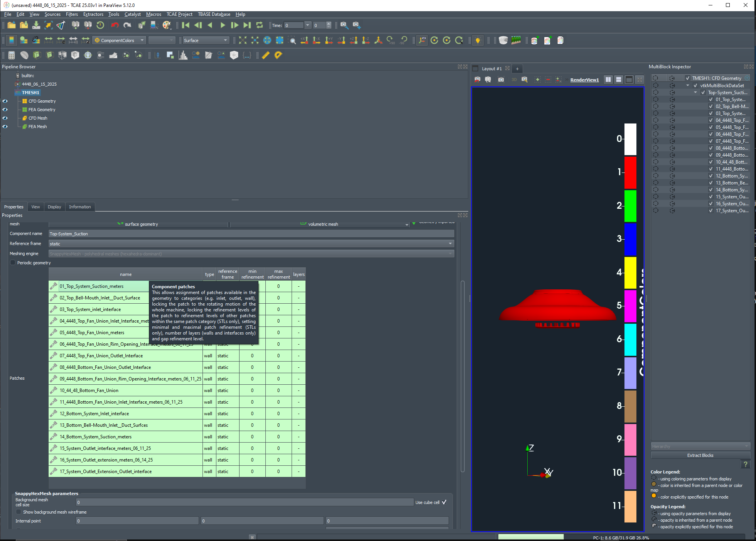Toggle the color legend visibility icon
Image resolution: width=756 pixels, height=541 pixels.
click(x=11, y=40)
